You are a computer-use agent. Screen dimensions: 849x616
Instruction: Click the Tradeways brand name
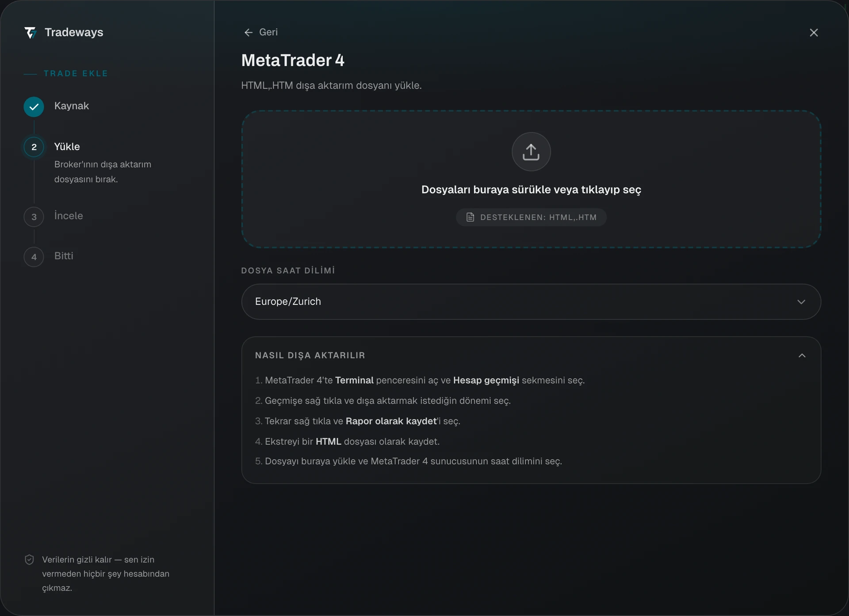74,32
